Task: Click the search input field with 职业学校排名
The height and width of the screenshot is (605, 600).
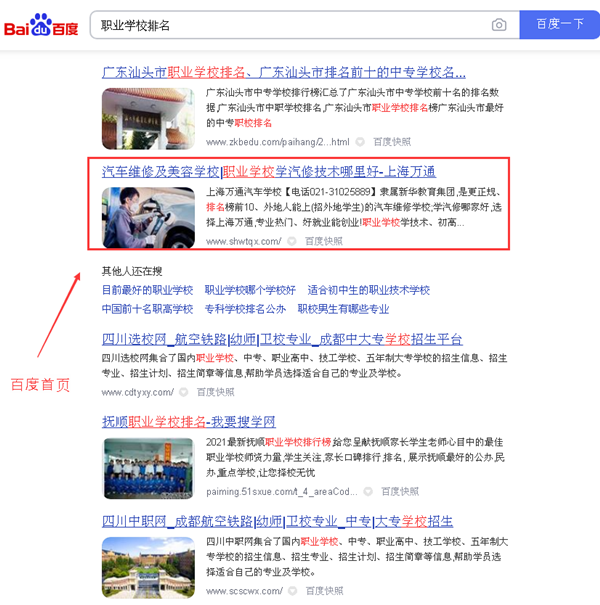Action: coord(290,25)
